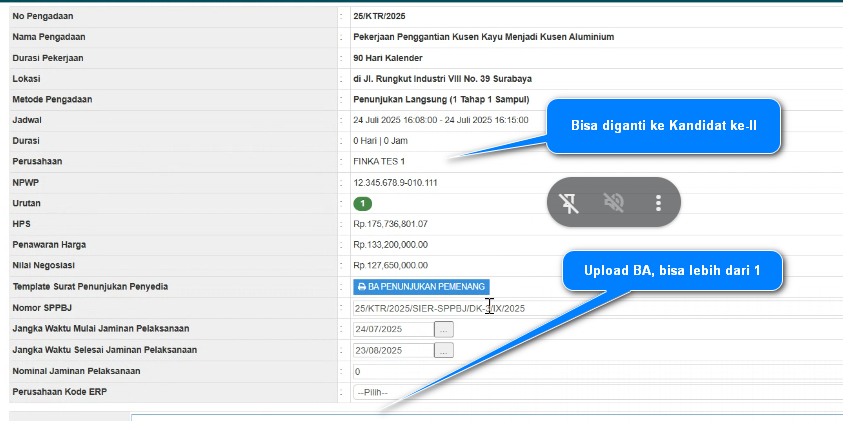The height and width of the screenshot is (421, 843).
Task: Open the three-dot more options menu
Action: 658,203
